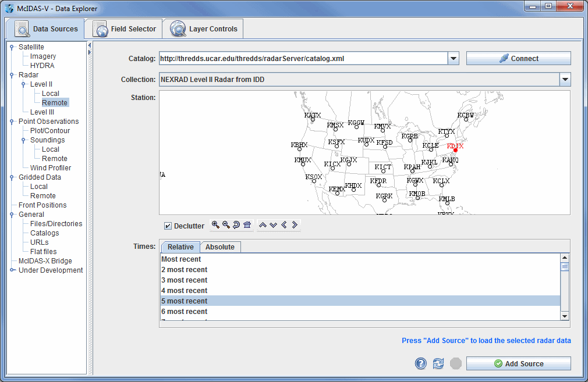Open Files/Directories chooser
This screenshot has height=382, width=588.
(56, 224)
